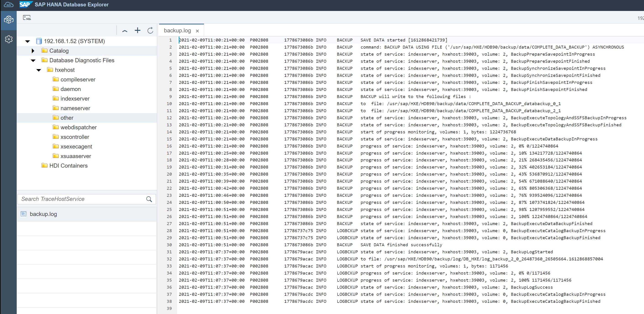Image resolution: width=644 pixels, height=314 pixels.
Task: Open HDI Containers folder
Action: [x=68, y=166]
